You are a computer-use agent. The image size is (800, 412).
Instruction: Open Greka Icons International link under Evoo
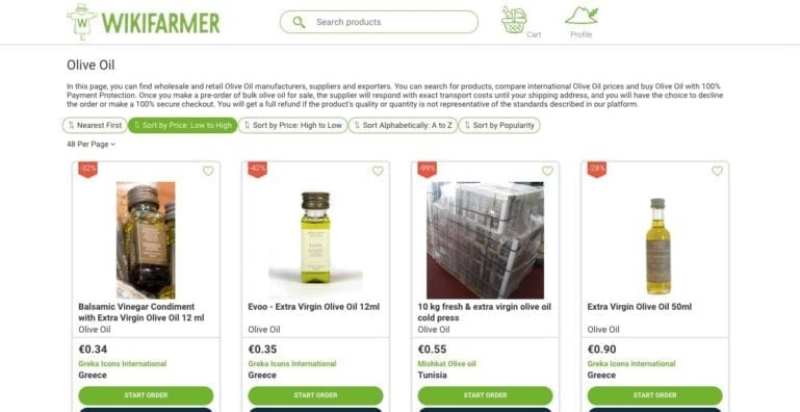coord(292,364)
